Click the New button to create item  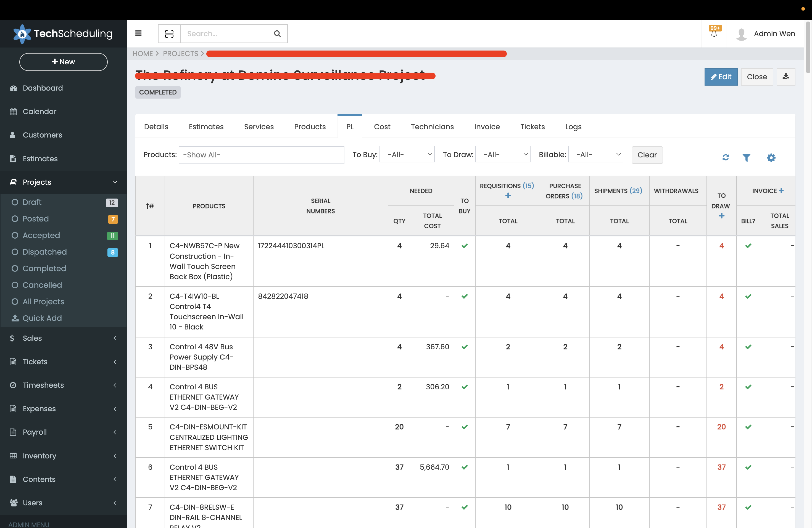[63, 62]
